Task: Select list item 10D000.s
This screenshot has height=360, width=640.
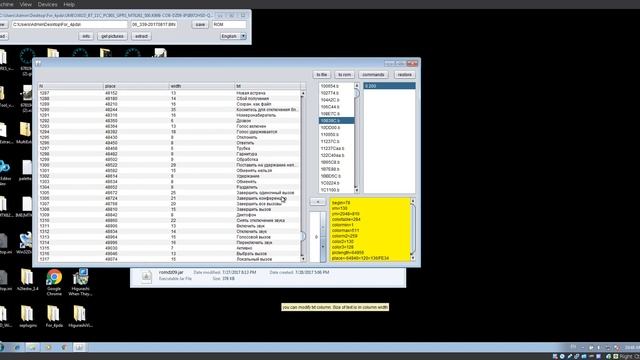Action: click(336, 128)
